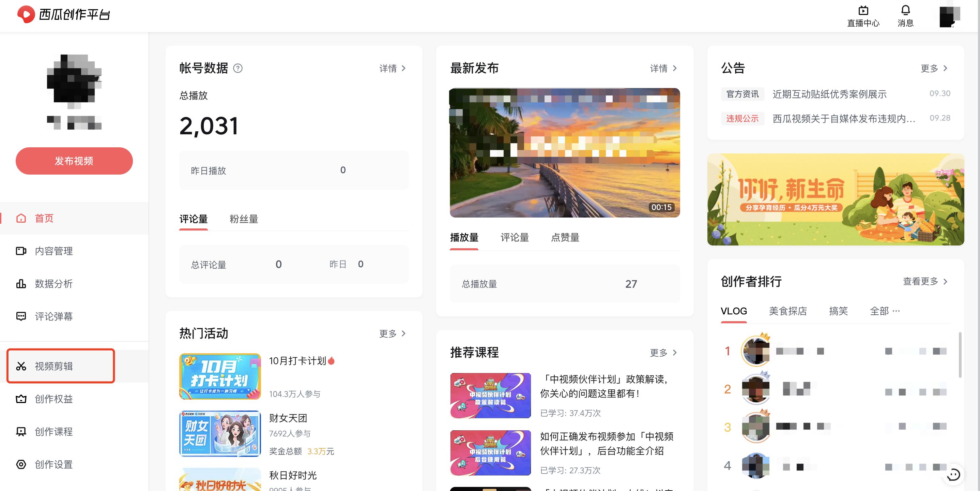
Task: Open the 视频剪辑 scissors editing tool
Action: (22, 366)
